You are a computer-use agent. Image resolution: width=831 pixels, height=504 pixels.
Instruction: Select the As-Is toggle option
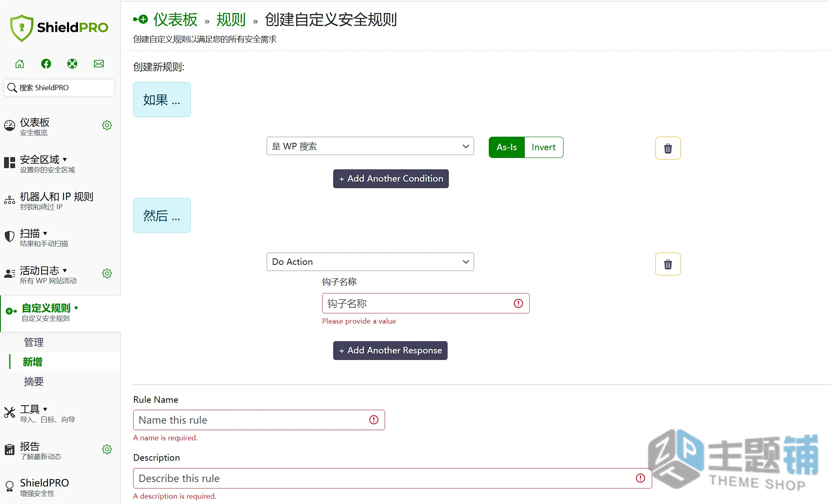point(507,147)
